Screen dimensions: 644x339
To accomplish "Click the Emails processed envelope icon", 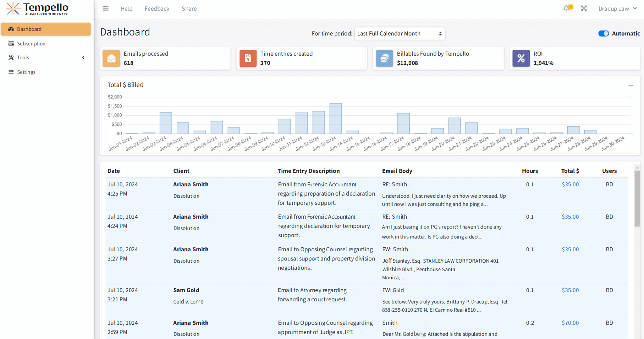I will tap(111, 58).
